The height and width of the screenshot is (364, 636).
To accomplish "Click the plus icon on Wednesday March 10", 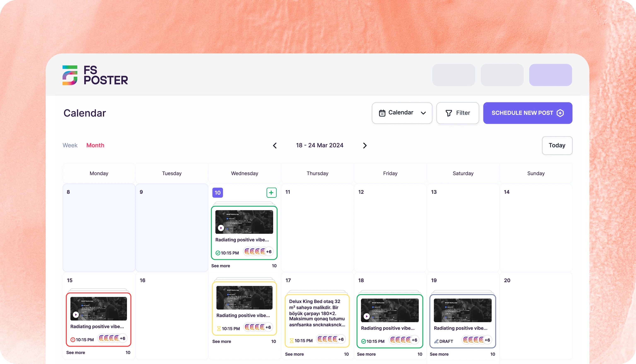I will point(272,193).
